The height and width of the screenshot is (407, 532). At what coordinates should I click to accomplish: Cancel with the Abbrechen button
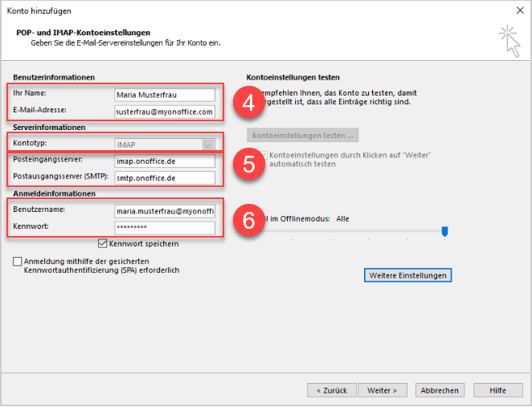click(440, 390)
